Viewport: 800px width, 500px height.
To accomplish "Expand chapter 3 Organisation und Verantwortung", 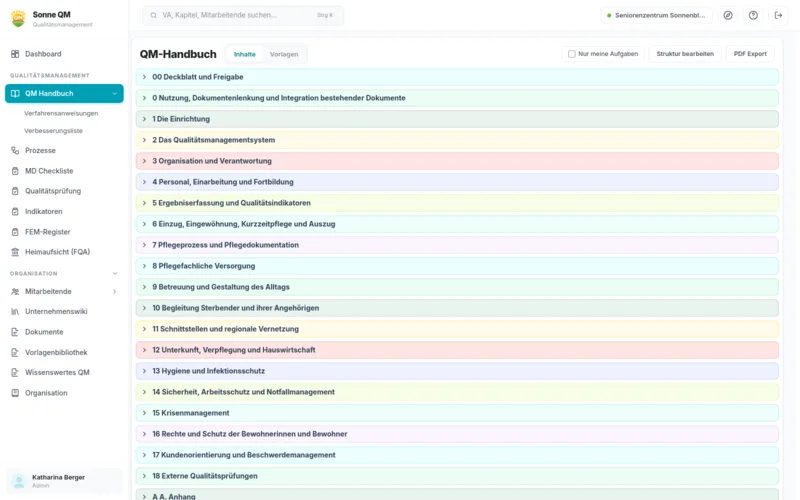I will pos(144,161).
